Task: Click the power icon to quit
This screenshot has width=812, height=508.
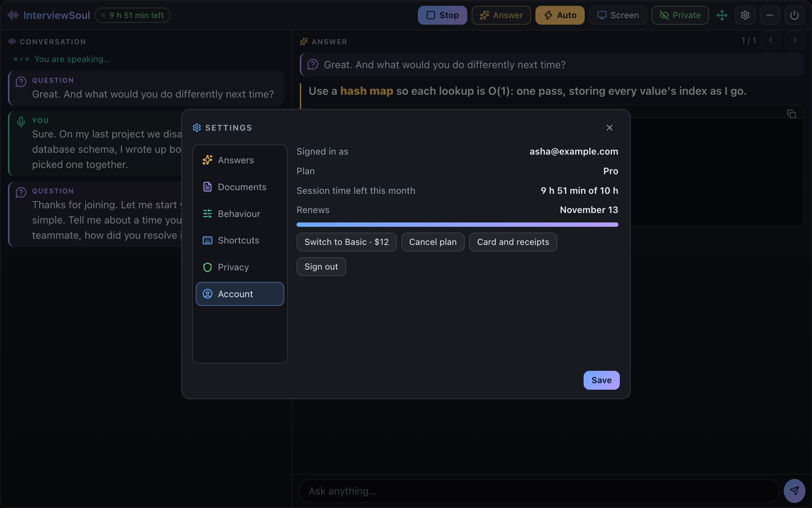Action: (x=794, y=15)
